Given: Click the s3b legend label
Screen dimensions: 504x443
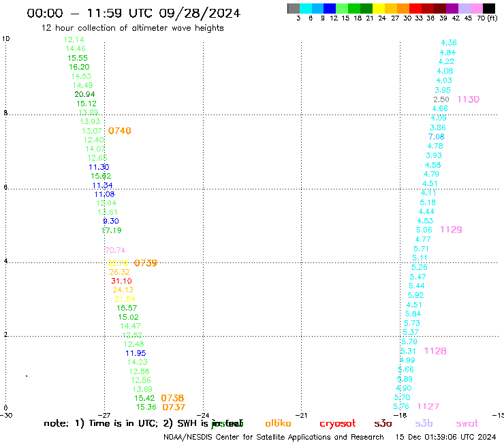Looking at the screenshot, I should pos(424,423).
